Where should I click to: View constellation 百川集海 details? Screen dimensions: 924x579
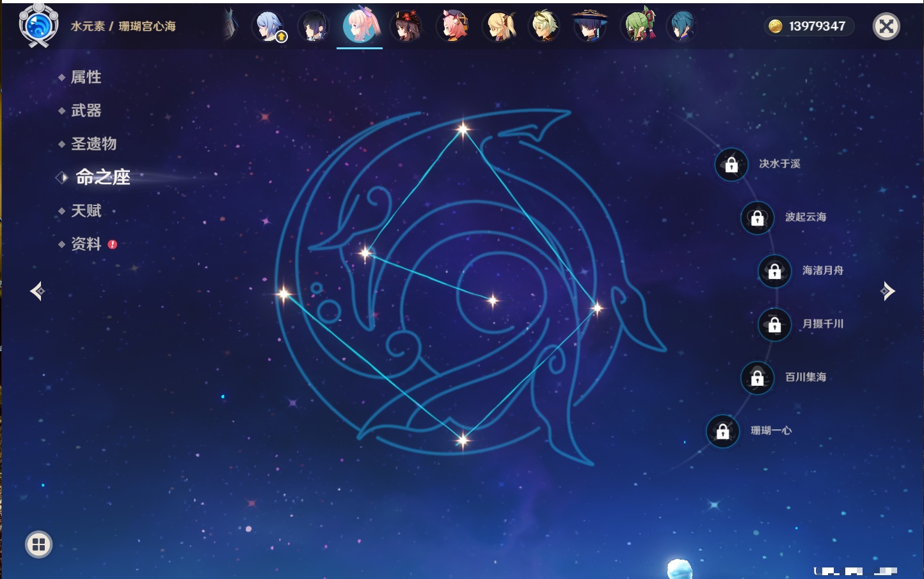(x=806, y=377)
